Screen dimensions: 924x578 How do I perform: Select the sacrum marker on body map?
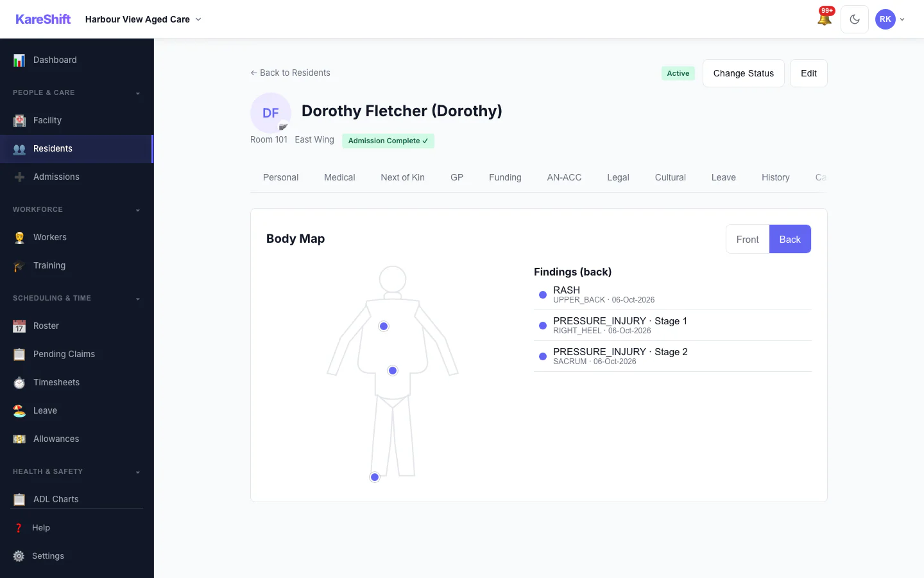(393, 371)
